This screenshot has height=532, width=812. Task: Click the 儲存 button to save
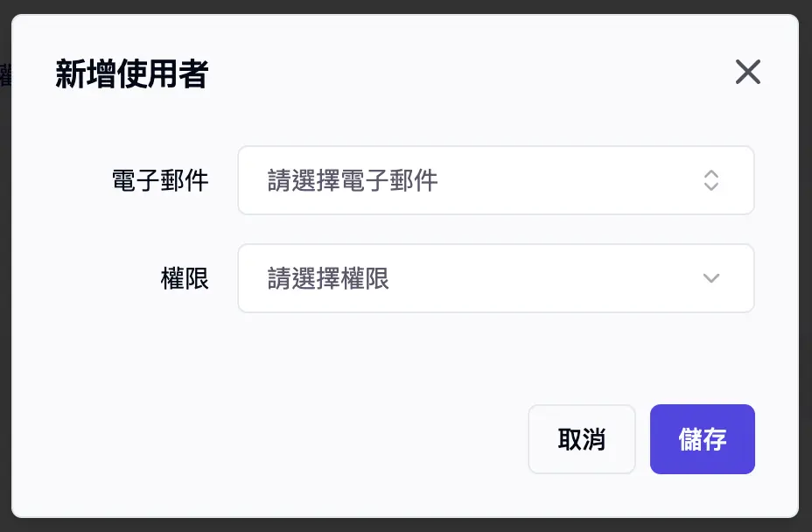point(702,439)
